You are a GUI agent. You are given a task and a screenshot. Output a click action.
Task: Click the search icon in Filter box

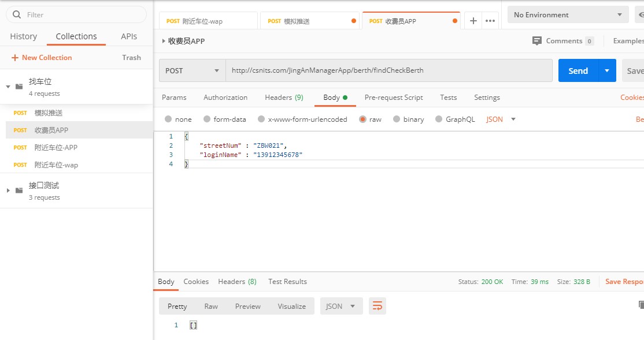[x=17, y=14]
